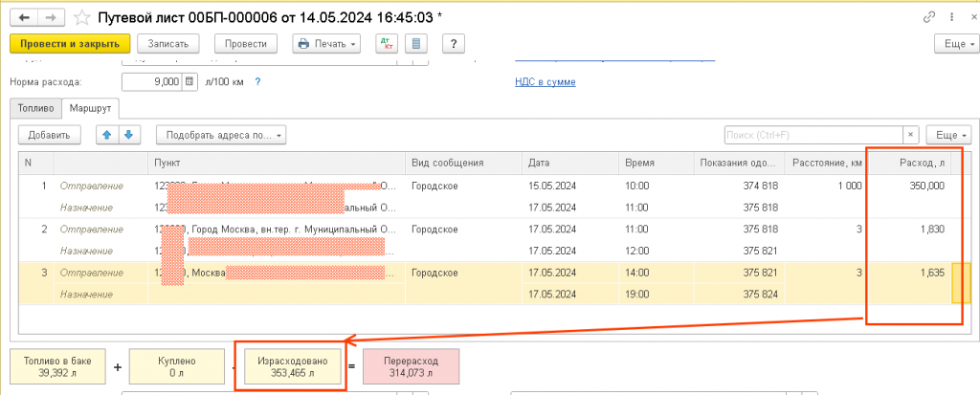Screen dimensions: 980x395
Task: Show the hint icon next to л/100 км
Action: 256,82
